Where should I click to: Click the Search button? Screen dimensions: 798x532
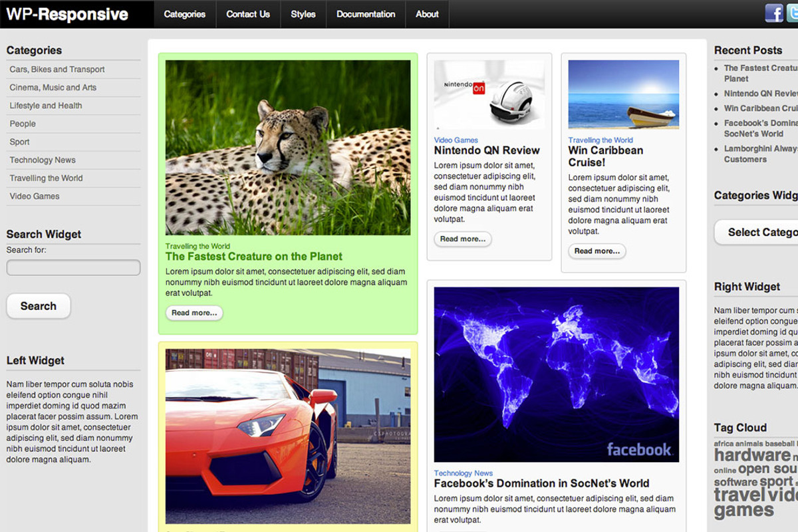39,306
